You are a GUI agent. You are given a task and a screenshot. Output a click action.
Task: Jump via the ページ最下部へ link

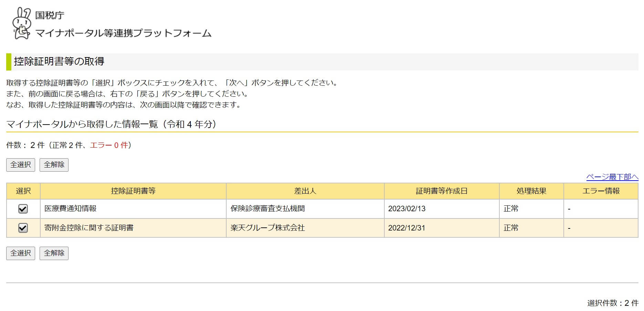click(612, 177)
